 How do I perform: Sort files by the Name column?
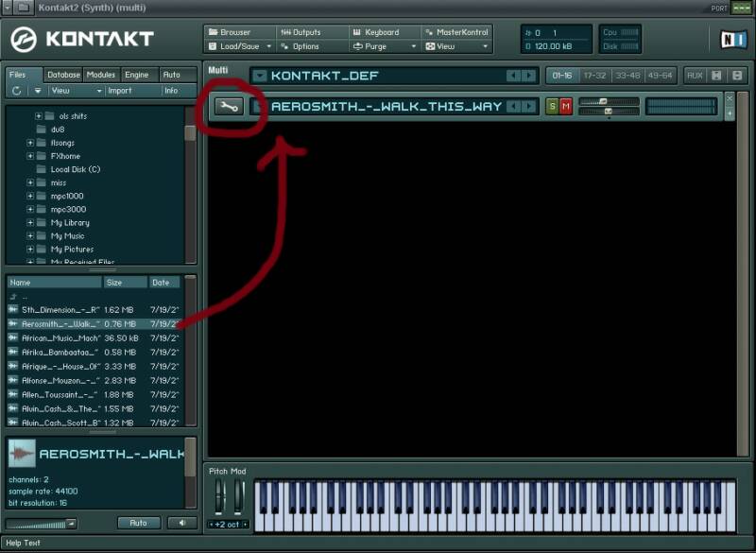pos(55,283)
